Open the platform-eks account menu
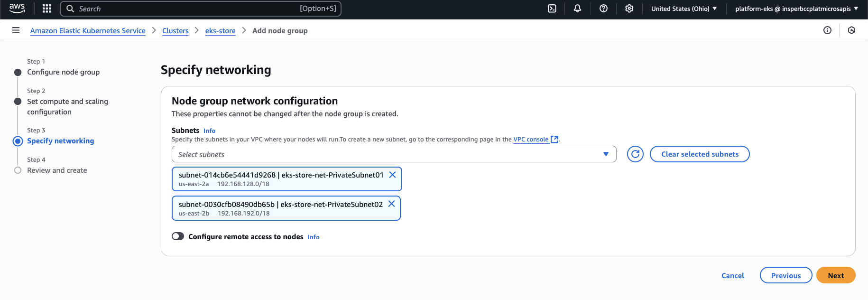The height and width of the screenshot is (300, 868). (x=796, y=9)
